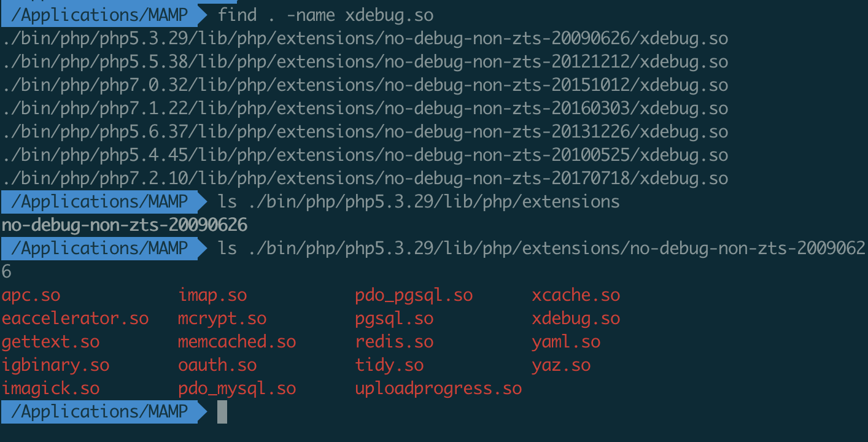The image size is (868, 442).
Task: Click the php7.2.10 xdebug.so path line
Action: click(x=365, y=179)
